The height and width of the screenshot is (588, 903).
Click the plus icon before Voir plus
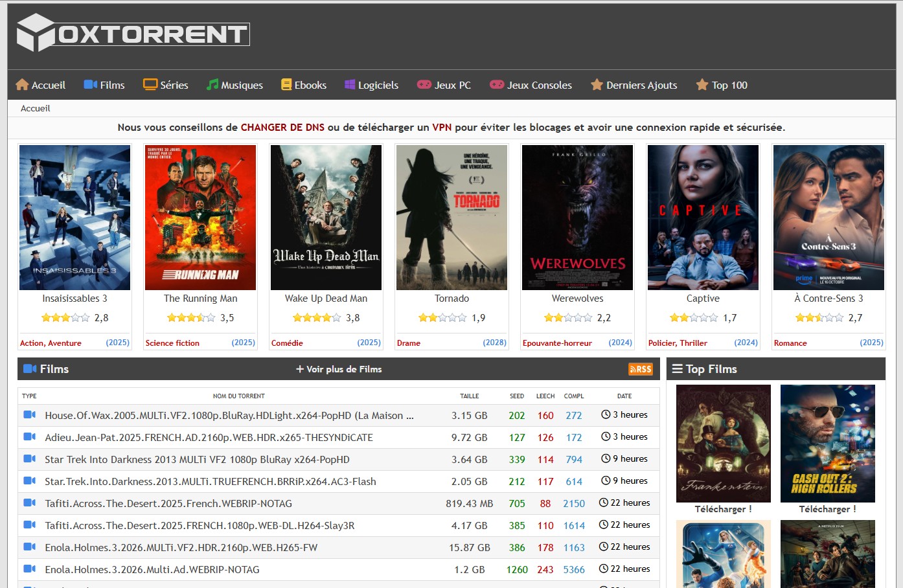pos(300,369)
